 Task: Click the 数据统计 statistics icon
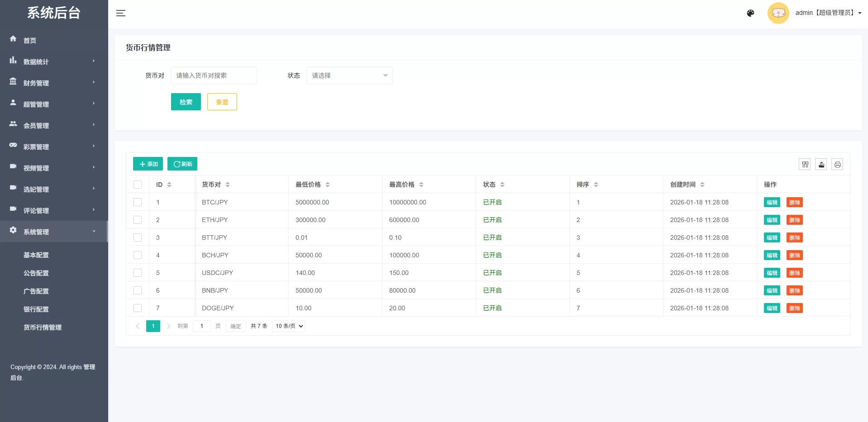13,61
